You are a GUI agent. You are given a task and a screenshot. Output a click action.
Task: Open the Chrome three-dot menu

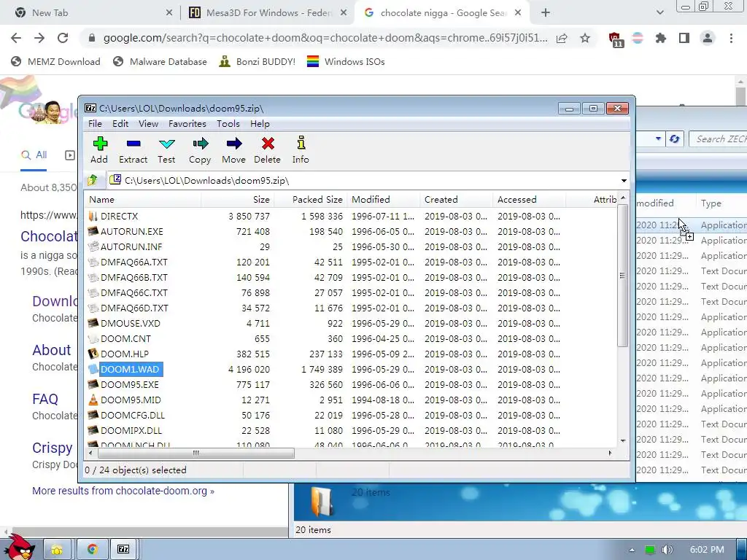[731, 38]
